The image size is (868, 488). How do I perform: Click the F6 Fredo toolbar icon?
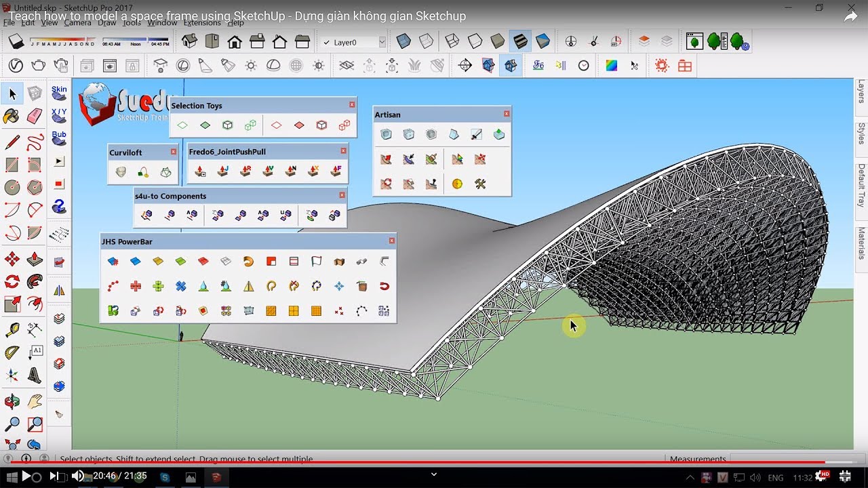pos(538,66)
